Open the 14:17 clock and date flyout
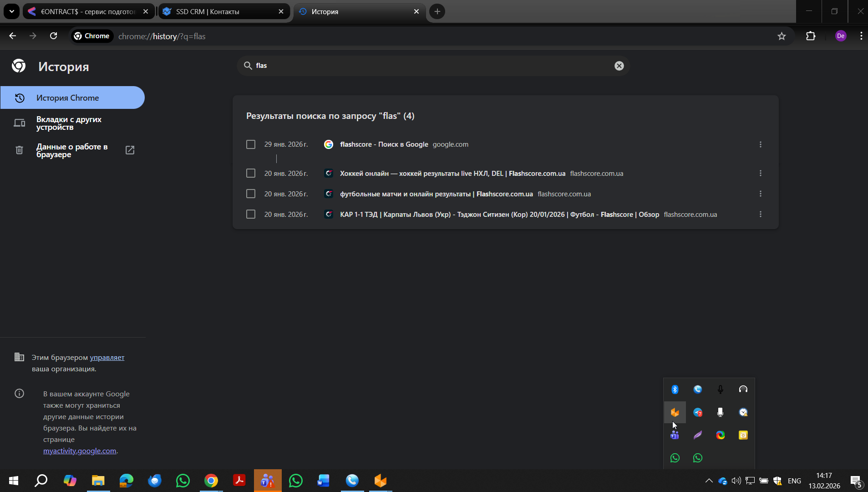This screenshot has width=868, height=492. tap(824, 481)
